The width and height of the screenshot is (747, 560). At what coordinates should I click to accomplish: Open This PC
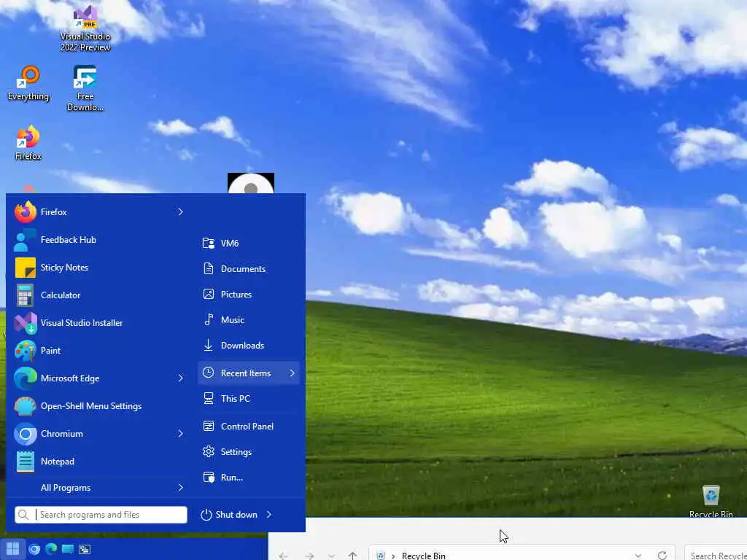point(248,399)
